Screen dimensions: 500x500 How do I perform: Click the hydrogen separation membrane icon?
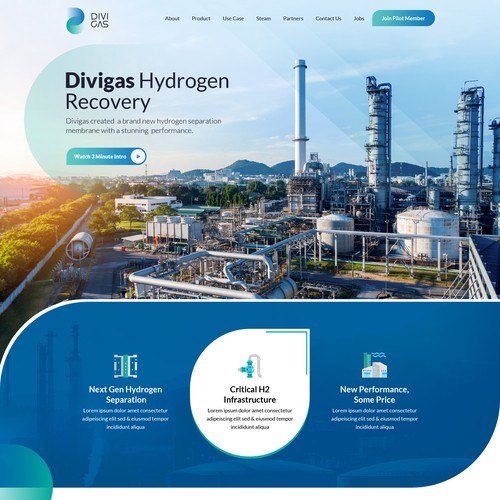(125, 366)
